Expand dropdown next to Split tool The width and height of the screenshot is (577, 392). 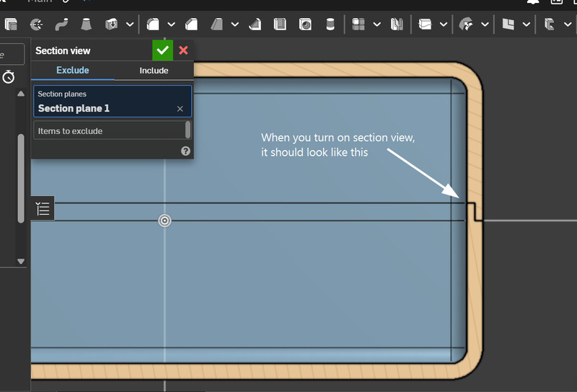click(x=444, y=24)
